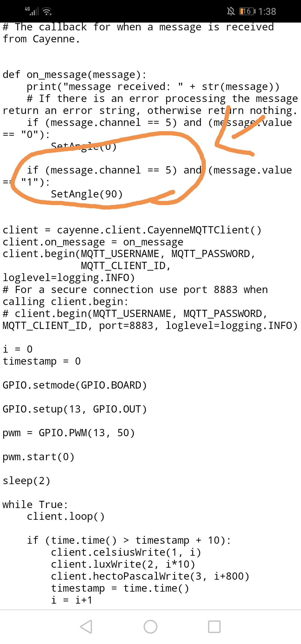Tap the client.luxWrite(2, i*10) line
Viewport: 301px width, 644px height.
click(123, 564)
